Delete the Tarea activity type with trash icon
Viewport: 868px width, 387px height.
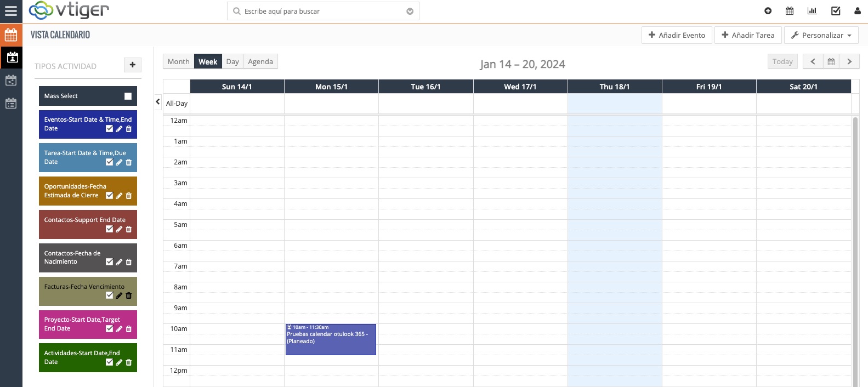pyautogui.click(x=129, y=162)
